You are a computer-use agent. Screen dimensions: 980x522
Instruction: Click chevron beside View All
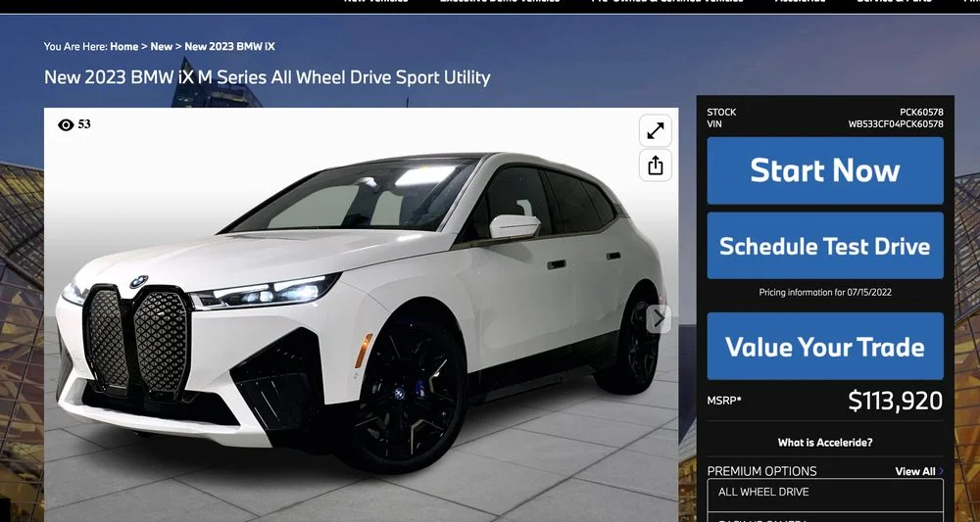(941, 471)
